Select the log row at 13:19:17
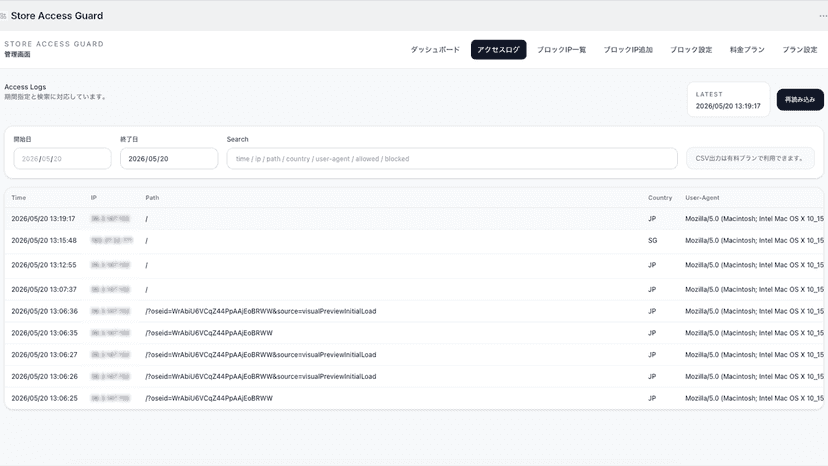Screen dimensions: 828x466 pyautogui.click(x=414, y=219)
